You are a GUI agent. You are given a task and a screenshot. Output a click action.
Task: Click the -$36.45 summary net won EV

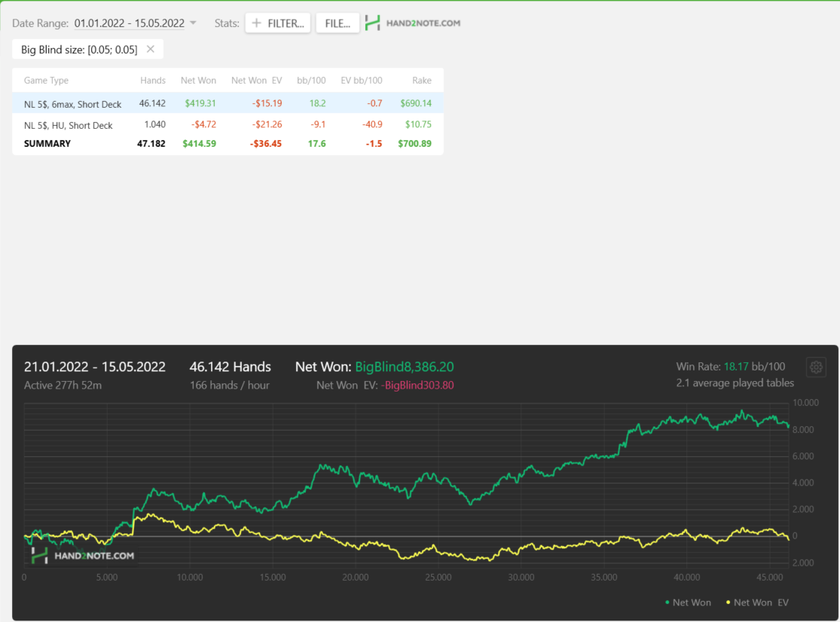266,144
